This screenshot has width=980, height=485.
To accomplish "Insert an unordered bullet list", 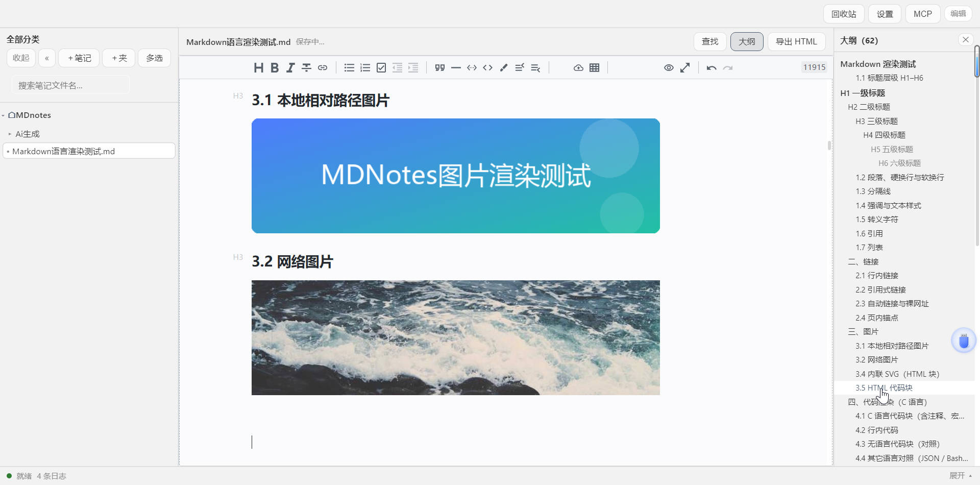I will pyautogui.click(x=349, y=67).
